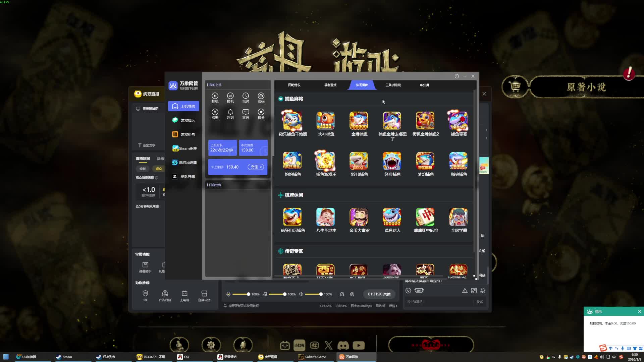This screenshot has width=644, height=362.
Task: Open the 留言 message icon
Action: coord(246,112)
